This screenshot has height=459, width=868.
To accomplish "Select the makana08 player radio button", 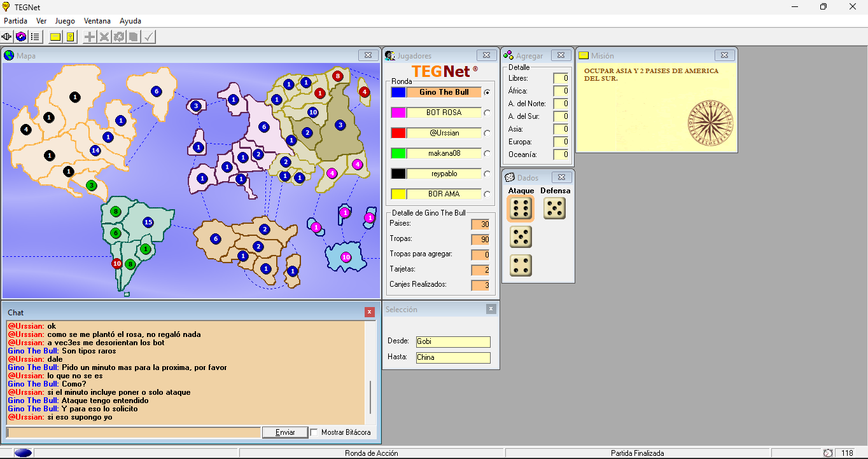I will (x=487, y=153).
